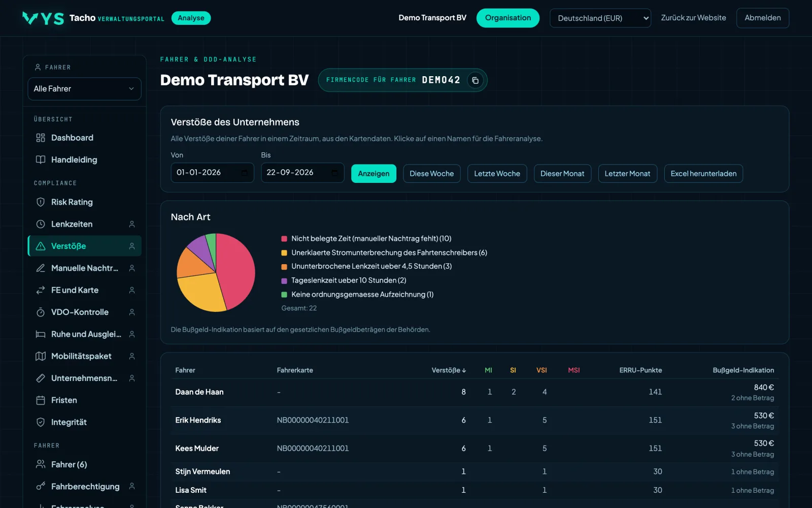Open the Lenkzeiten section
This screenshot has height=508, width=812.
84,224
